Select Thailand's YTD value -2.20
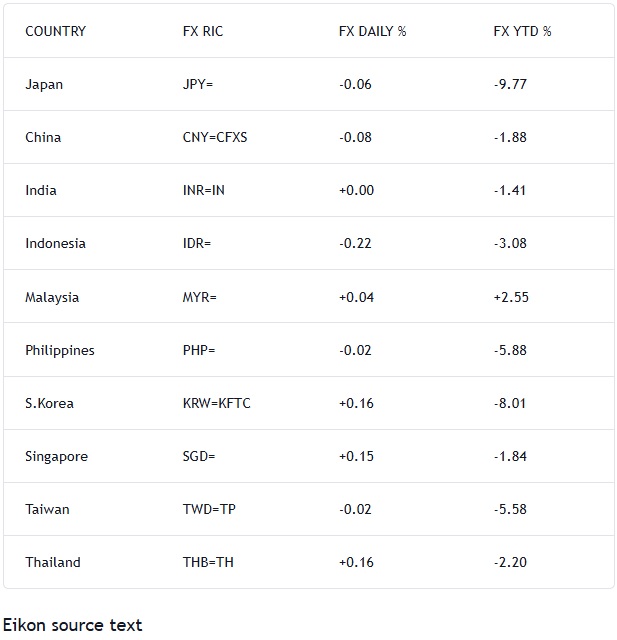Image resolution: width=617 pixels, height=640 pixels. (x=510, y=562)
